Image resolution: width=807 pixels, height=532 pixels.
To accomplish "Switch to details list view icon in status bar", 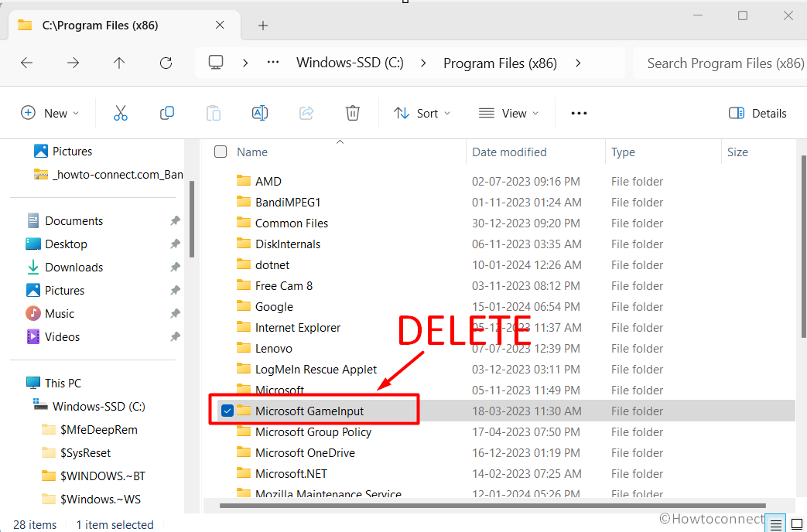I will [776, 524].
